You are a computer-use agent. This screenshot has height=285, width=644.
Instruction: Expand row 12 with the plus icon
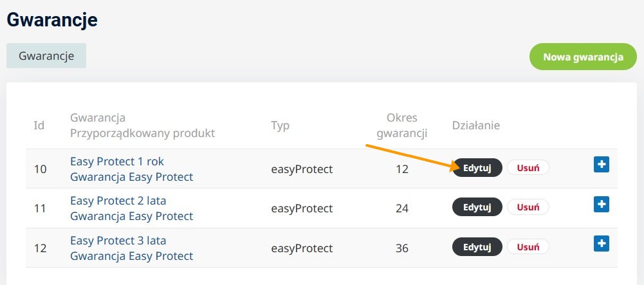pyautogui.click(x=601, y=244)
